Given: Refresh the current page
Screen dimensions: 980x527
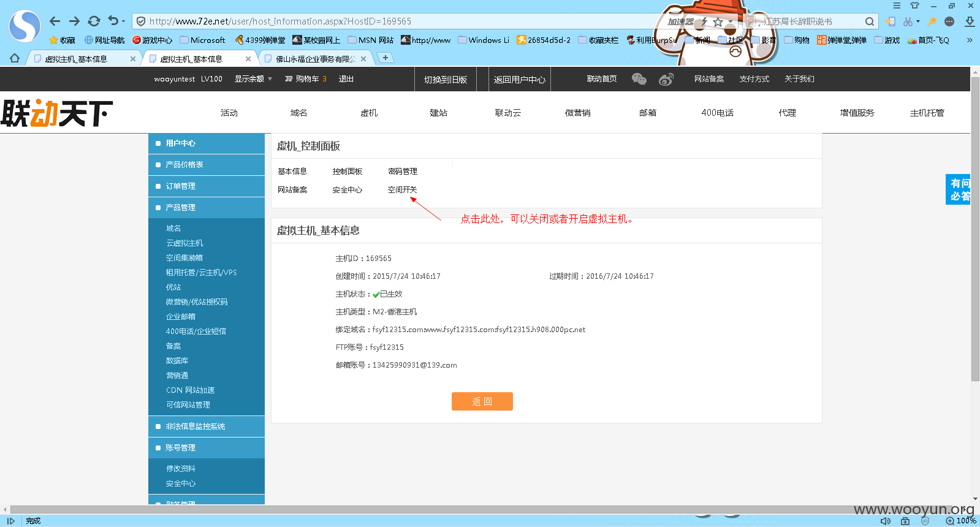Looking at the screenshot, I should point(94,21).
